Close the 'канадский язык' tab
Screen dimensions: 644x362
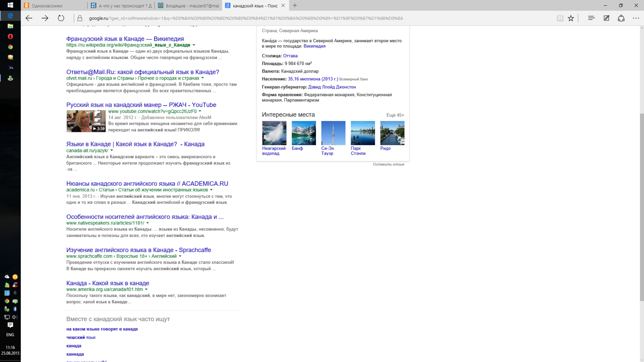[x=283, y=5]
